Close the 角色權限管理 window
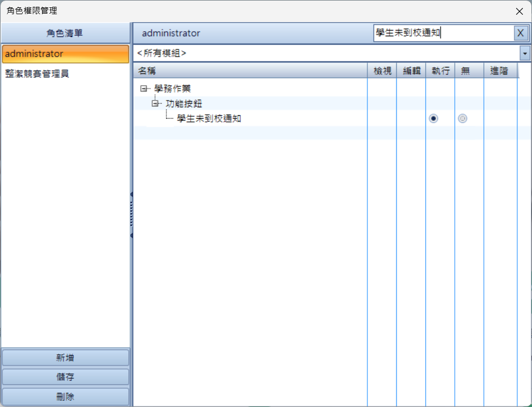Image resolution: width=532 pixels, height=407 pixels. 519,11
